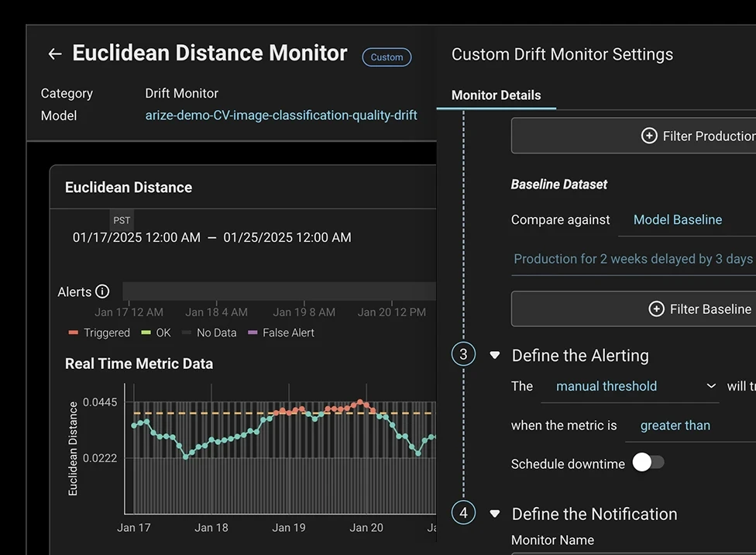
Task: Click the Alerts timeline bar
Action: click(279, 291)
